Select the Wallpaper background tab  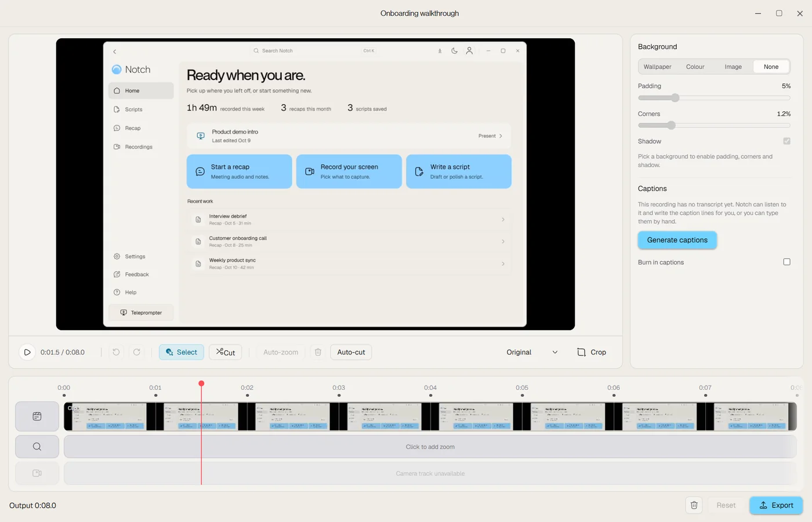pyautogui.click(x=657, y=67)
